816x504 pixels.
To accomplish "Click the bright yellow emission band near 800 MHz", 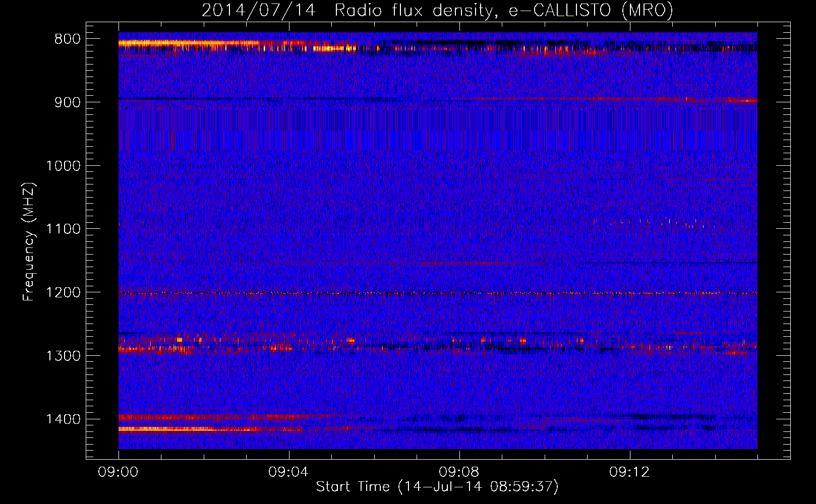I will [189, 44].
